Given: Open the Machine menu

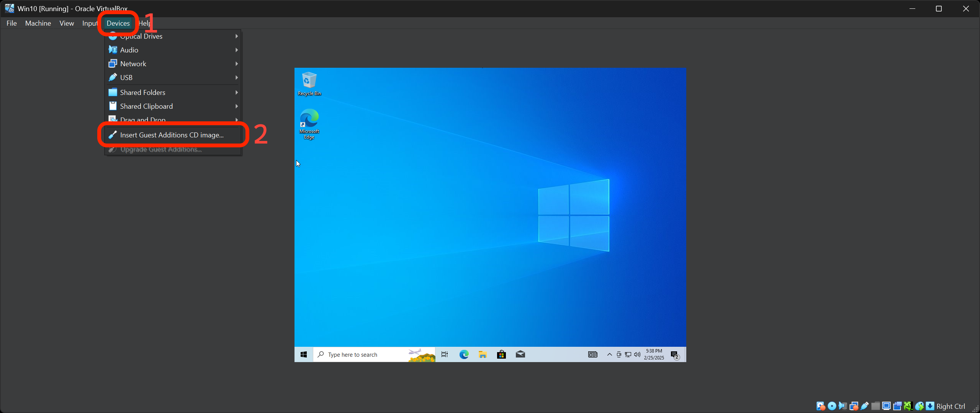Looking at the screenshot, I should (x=38, y=23).
